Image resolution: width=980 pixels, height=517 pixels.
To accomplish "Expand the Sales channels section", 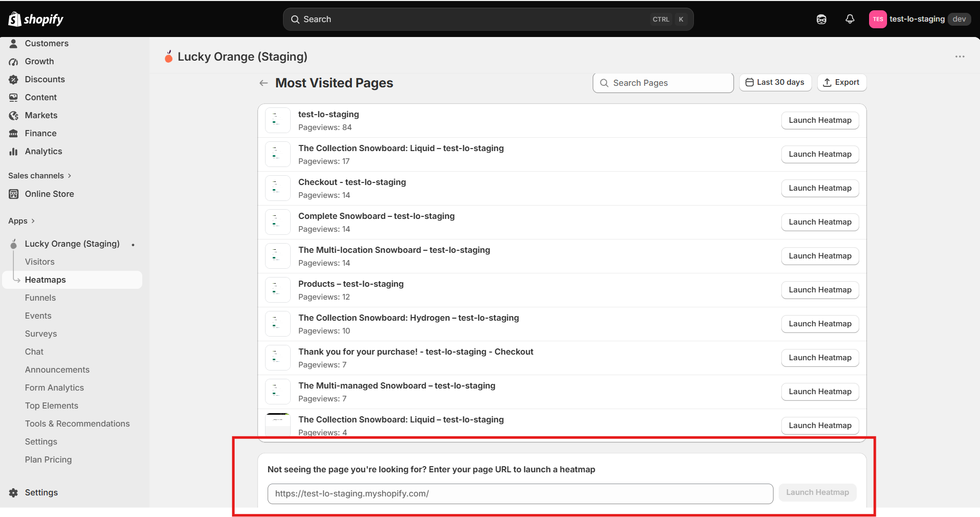I will point(40,176).
